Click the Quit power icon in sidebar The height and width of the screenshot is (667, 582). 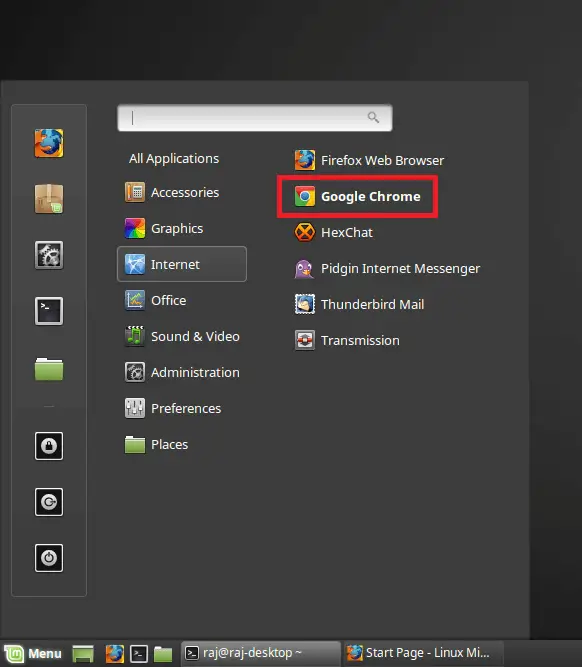click(49, 558)
